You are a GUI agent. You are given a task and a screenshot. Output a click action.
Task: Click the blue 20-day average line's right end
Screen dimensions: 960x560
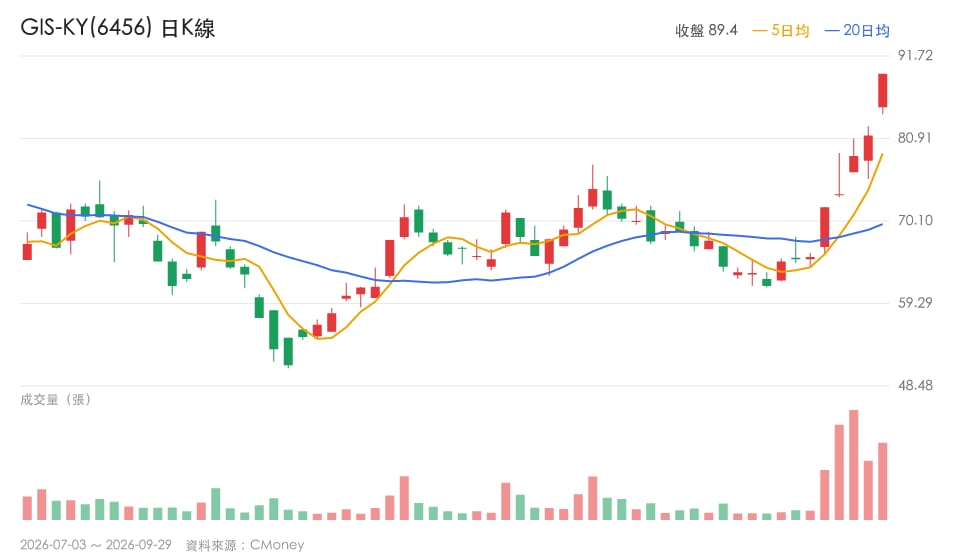882,225
